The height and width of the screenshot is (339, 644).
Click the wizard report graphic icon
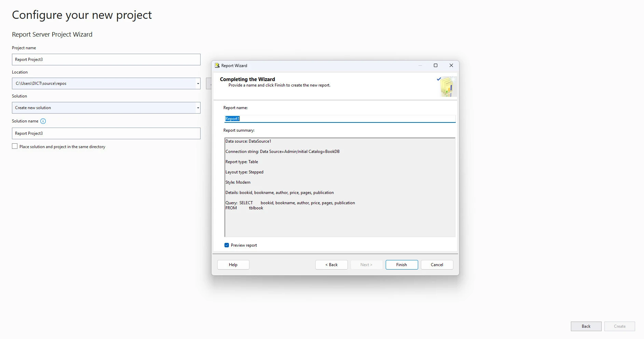[447, 87]
